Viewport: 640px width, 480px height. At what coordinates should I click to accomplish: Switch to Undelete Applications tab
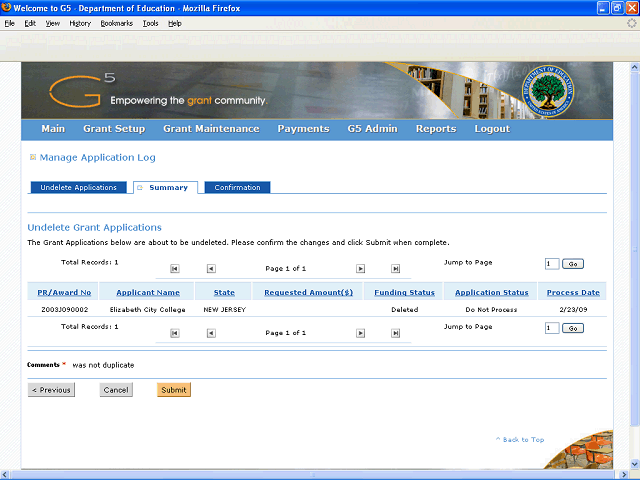point(78,187)
